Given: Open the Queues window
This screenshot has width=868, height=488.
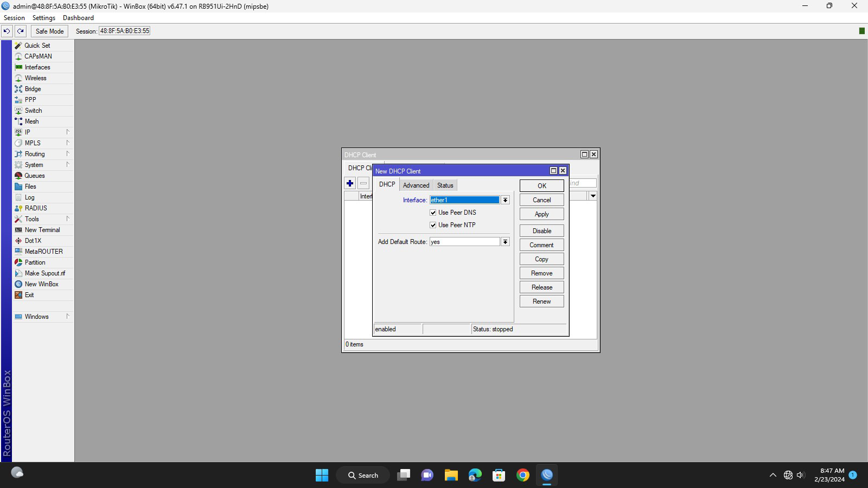Looking at the screenshot, I should point(43,176).
